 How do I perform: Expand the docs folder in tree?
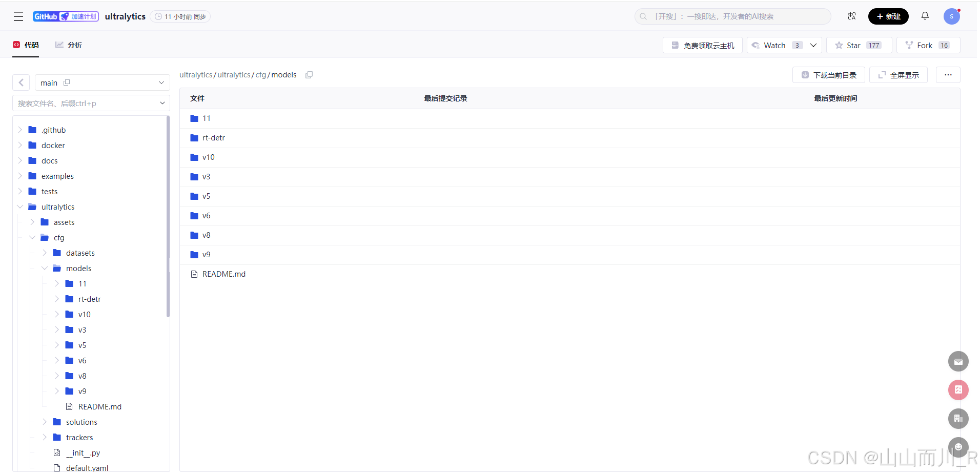coord(20,160)
